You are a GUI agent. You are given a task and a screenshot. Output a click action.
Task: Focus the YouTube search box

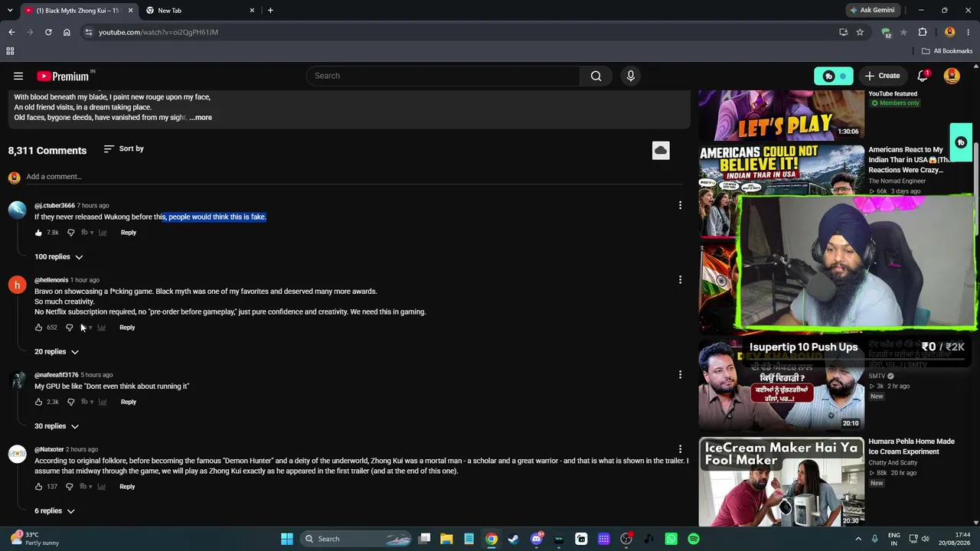(x=443, y=76)
